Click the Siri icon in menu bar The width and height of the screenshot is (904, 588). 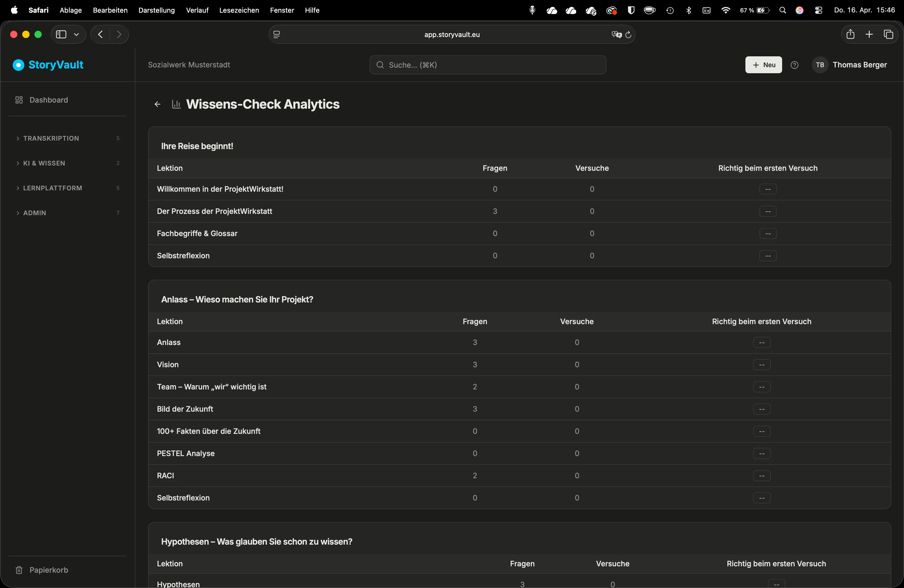[800, 10]
